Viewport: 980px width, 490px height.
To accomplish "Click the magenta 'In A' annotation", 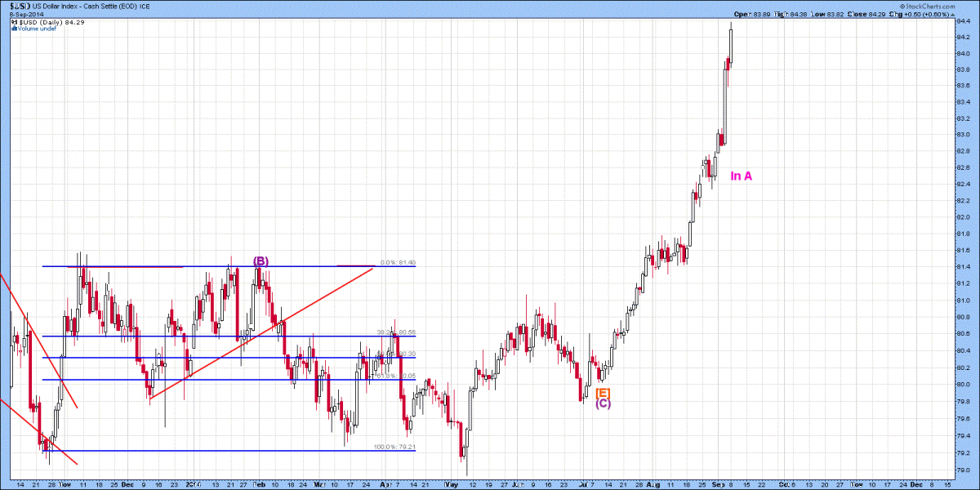I will (x=741, y=176).
